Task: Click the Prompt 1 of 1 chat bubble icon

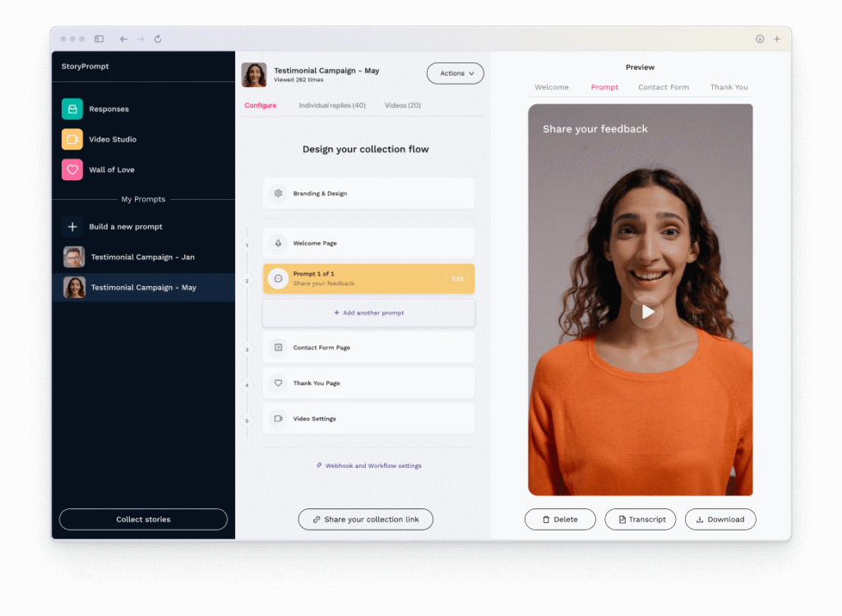Action: point(278,279)
